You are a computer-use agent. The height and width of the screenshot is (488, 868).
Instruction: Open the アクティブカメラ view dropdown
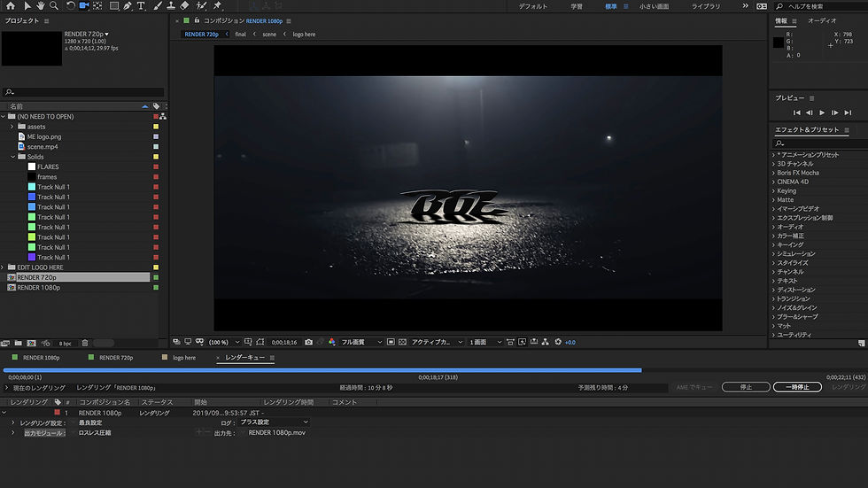click(x=436, y=343)
